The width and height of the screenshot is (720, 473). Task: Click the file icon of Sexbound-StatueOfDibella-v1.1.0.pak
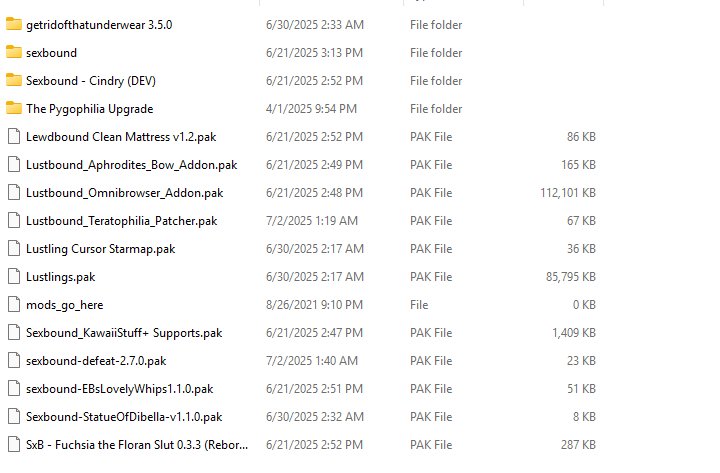14,417
